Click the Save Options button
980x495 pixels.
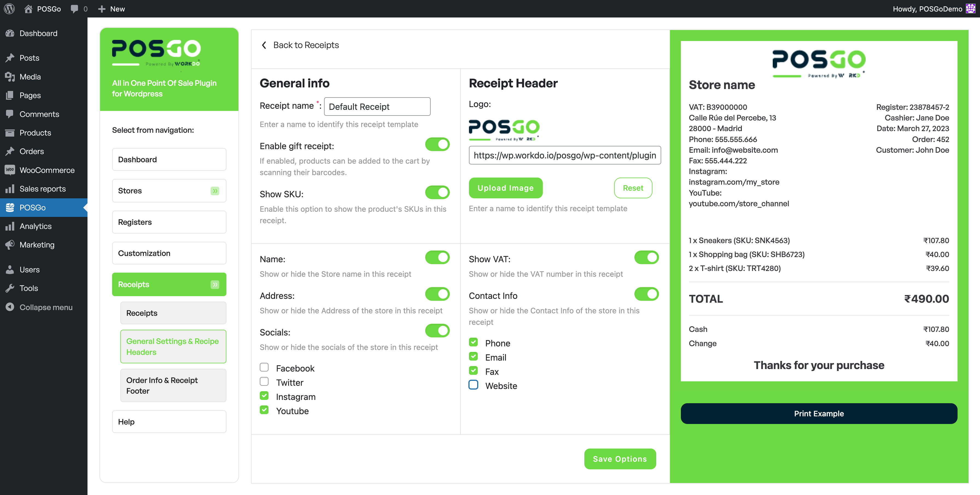tap(620, 458)
